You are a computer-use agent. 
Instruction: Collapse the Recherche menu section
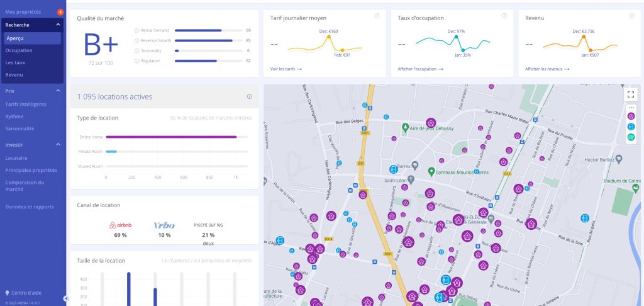click(x=58, y=25)
